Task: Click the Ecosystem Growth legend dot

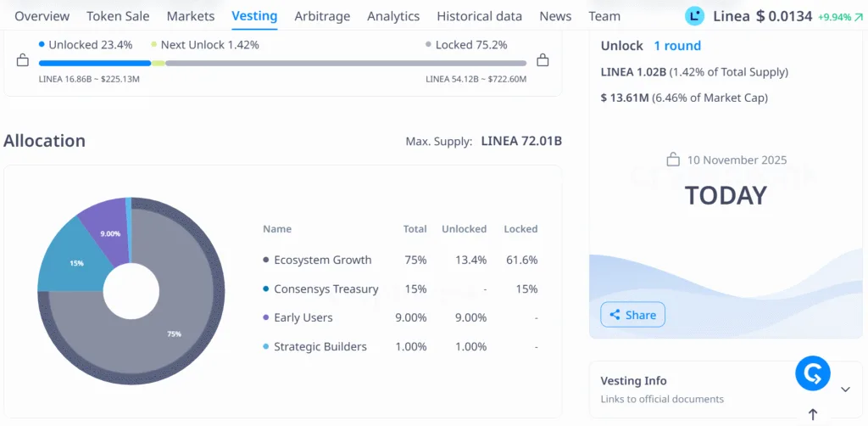Action: coord(265,260)
